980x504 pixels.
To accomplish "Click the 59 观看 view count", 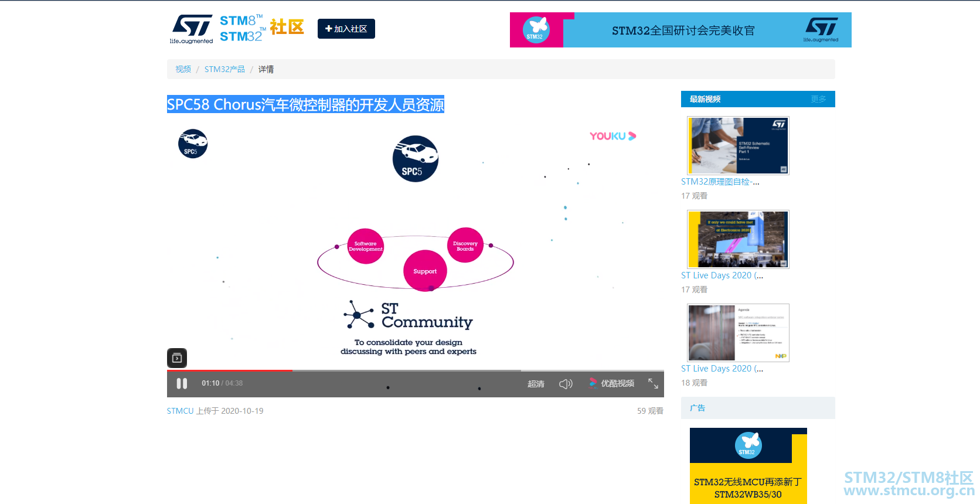I will coord(651,411).
